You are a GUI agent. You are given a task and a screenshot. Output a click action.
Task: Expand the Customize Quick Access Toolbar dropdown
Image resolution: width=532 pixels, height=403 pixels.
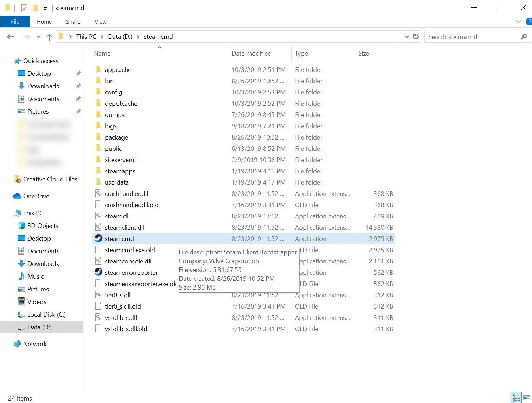tap(45, 8)
